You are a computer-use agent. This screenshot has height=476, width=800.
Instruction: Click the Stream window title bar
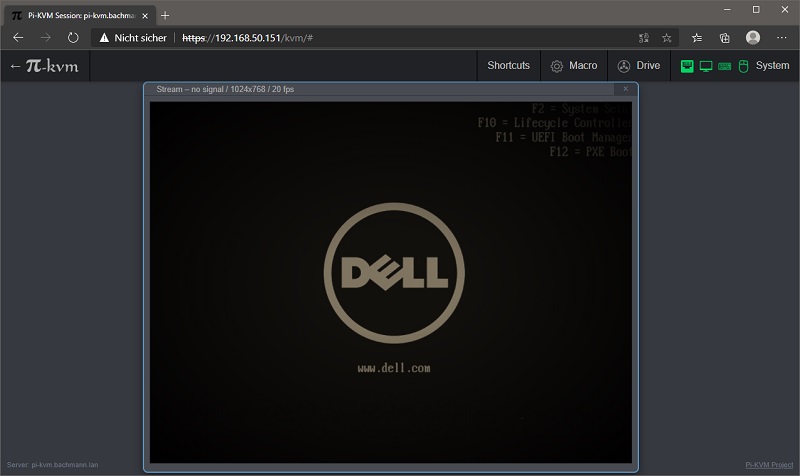click(379, 89)
